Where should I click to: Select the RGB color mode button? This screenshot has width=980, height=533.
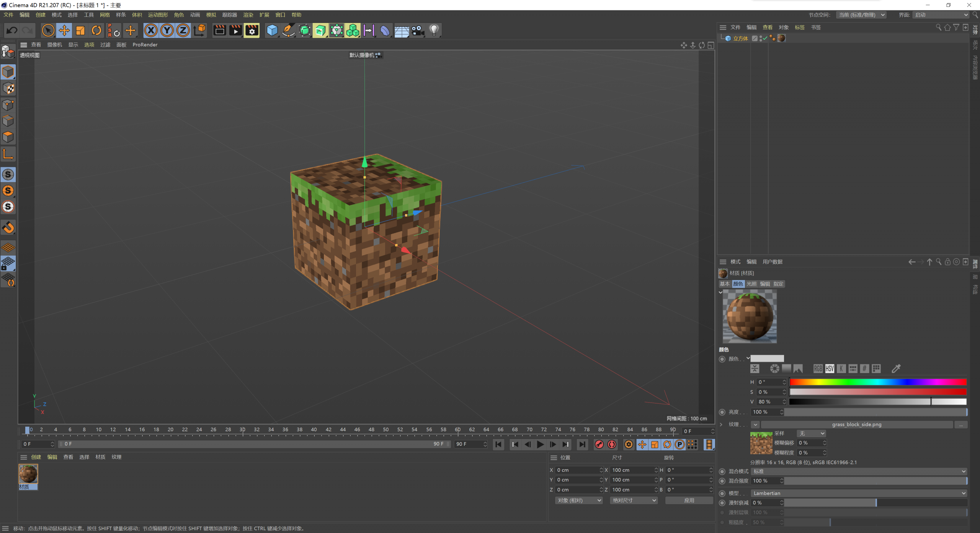pyautogui.click(x=818, y=368)
